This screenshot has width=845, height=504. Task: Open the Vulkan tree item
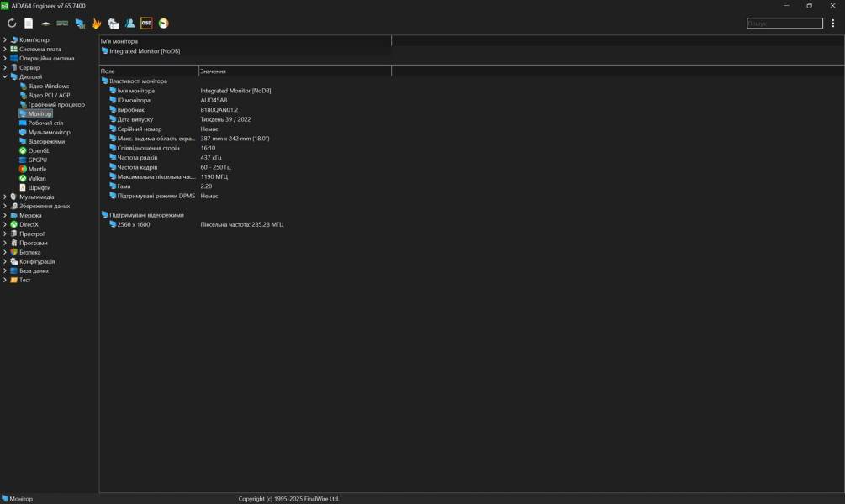[x=37, y=178]
